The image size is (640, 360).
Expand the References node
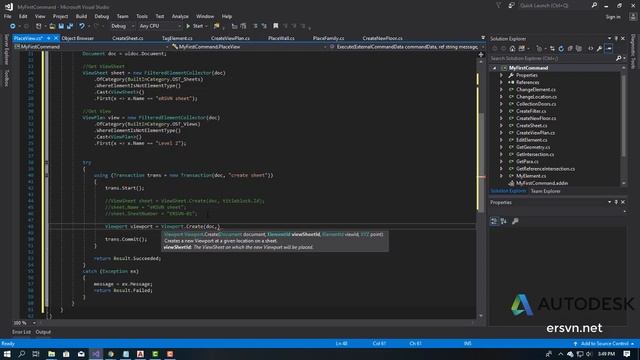tap(502, 82)
